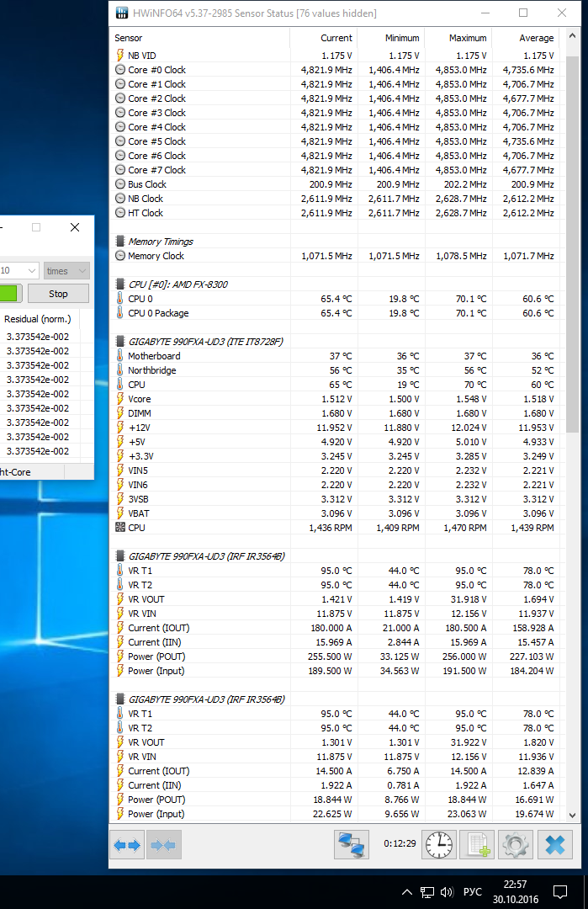Select the +5V voltage row
The width and height of the screenshot is (588, 909).
pos(335,442)
